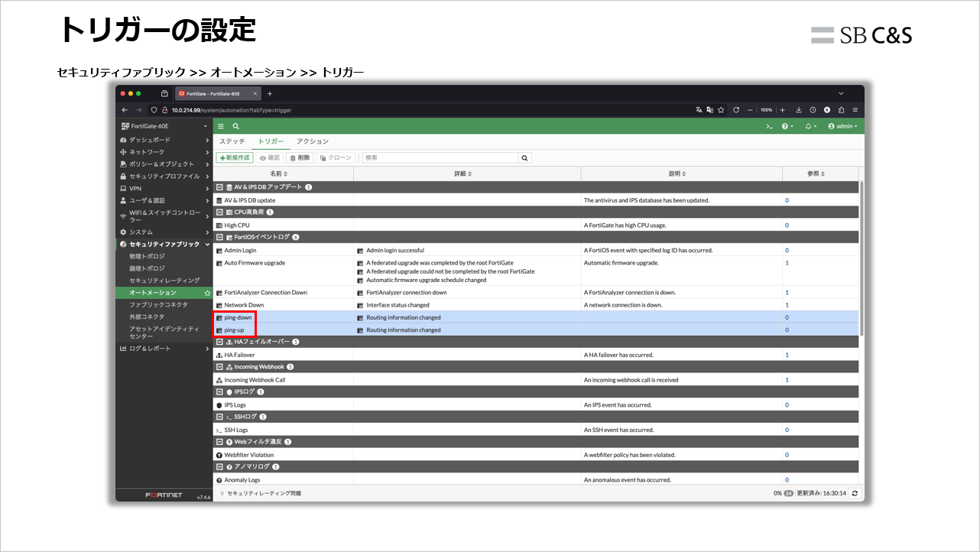Select the ping-up trigger row

tap(535, 330)
